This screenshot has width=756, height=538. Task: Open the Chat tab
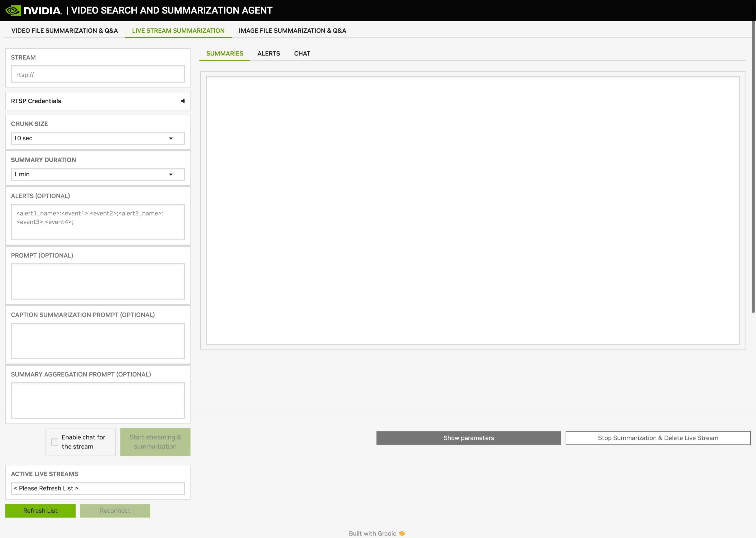(302, 53)
